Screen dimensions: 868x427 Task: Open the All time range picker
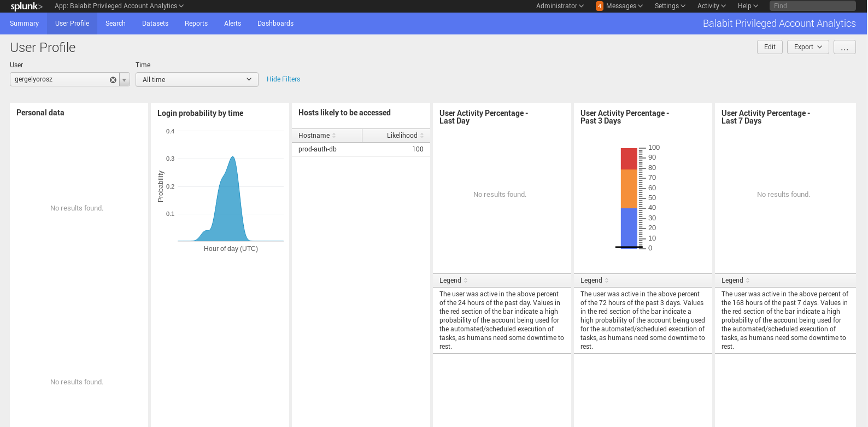197,80
